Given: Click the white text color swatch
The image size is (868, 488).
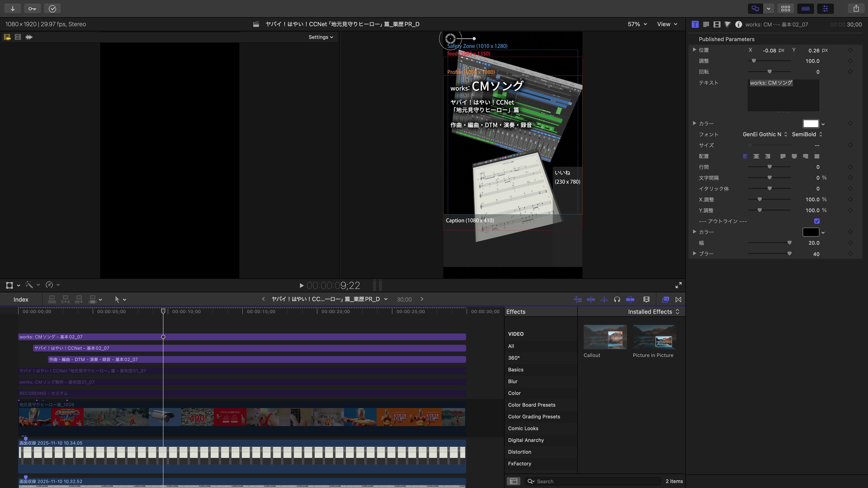Looking at the screenshot, I should [810, 124].
